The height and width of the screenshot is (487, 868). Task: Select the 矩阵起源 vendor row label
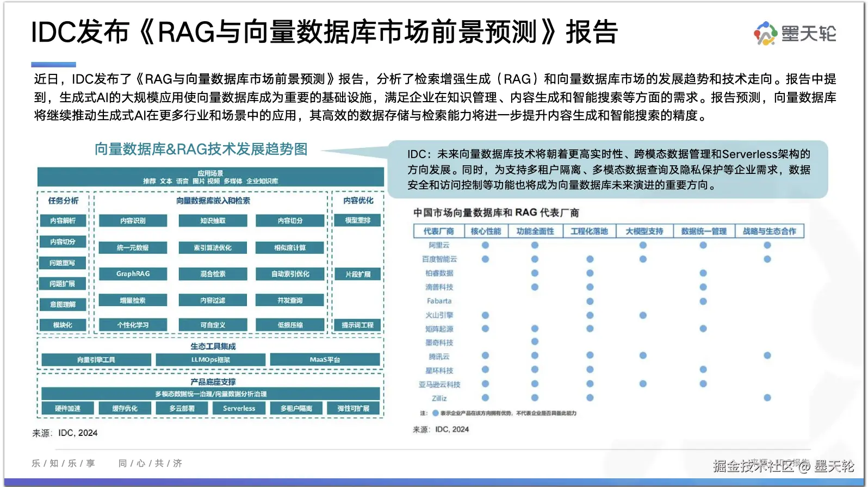(439, 329)
